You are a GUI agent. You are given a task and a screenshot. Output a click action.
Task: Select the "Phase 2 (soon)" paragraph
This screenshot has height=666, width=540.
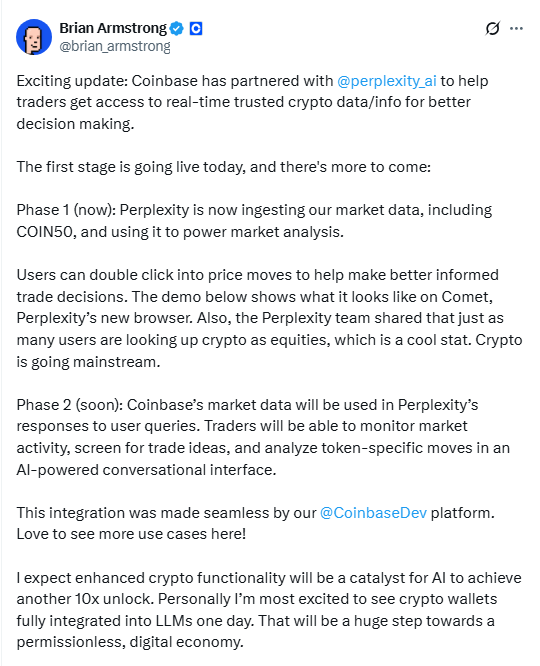pos(263,437)
